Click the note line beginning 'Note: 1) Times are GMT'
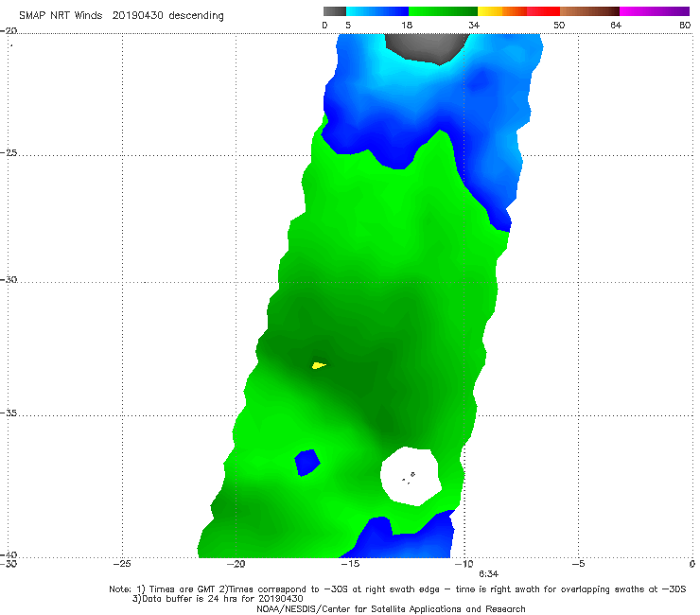700x615 pixels. (x=397, y=589)
